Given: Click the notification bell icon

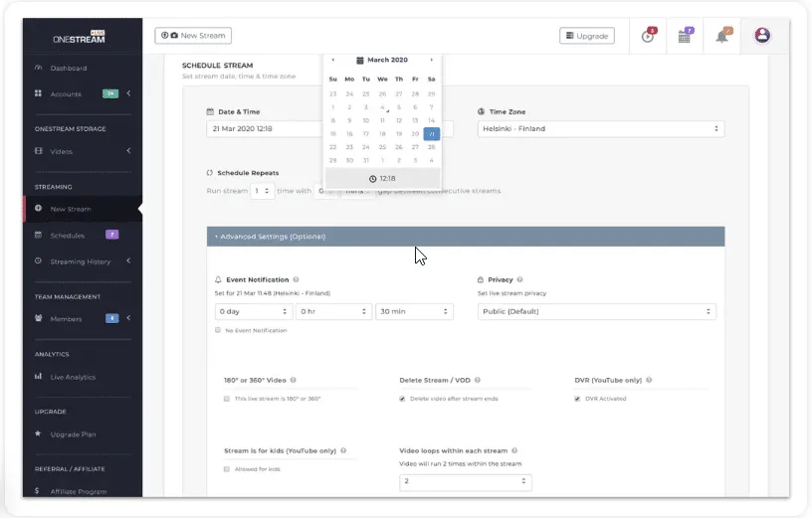Looking at the screenshot, I should 722,36.
